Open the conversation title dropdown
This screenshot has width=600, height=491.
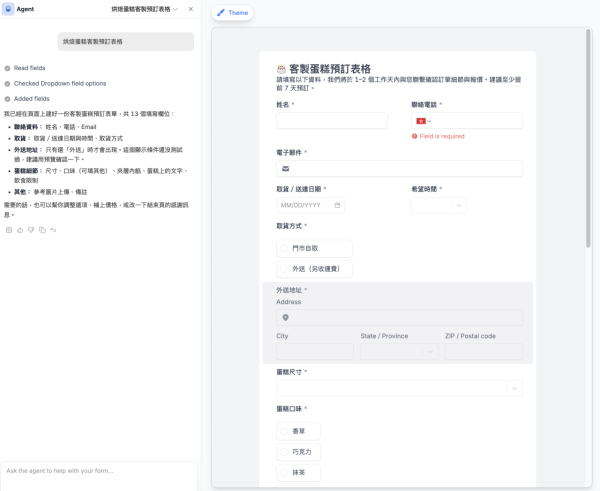pyautogui.click(x=145, y=9)
